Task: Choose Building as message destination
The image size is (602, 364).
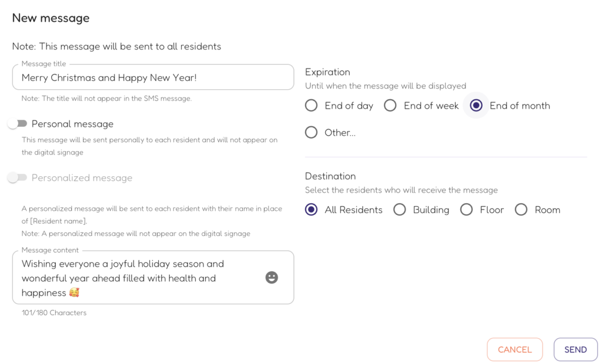Action: tap(400, 210)
